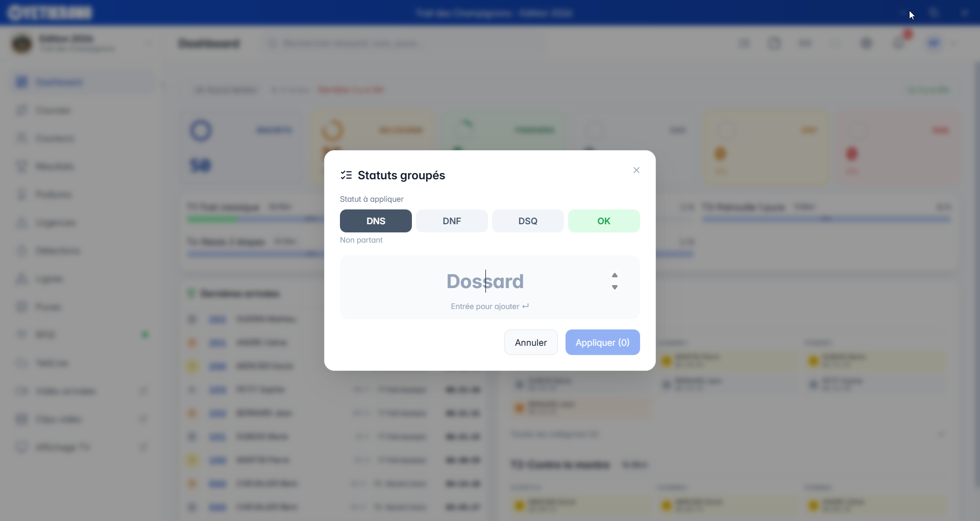
Task: Click the RFID icon in the sidebar
Action: [x=22, y=335]
